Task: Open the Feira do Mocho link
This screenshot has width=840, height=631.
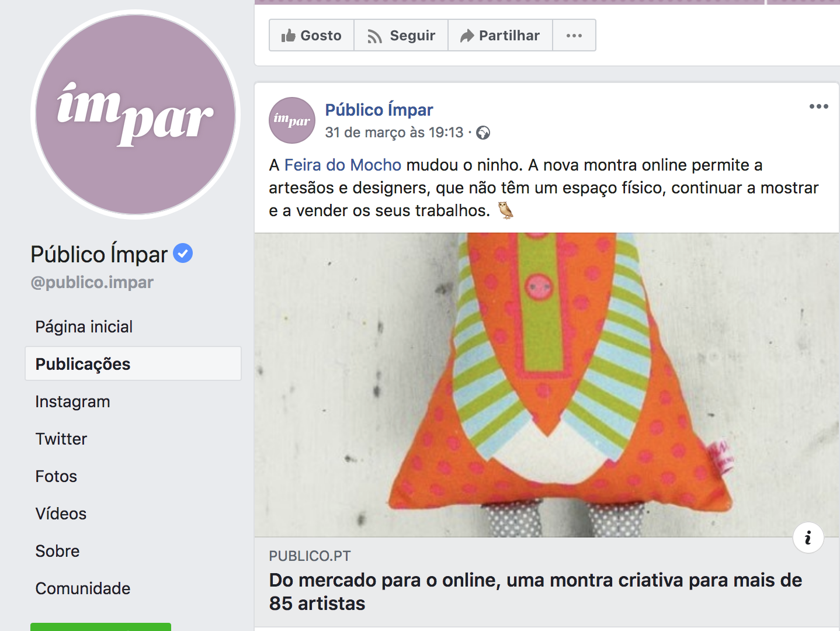Action: pos(343,165)
